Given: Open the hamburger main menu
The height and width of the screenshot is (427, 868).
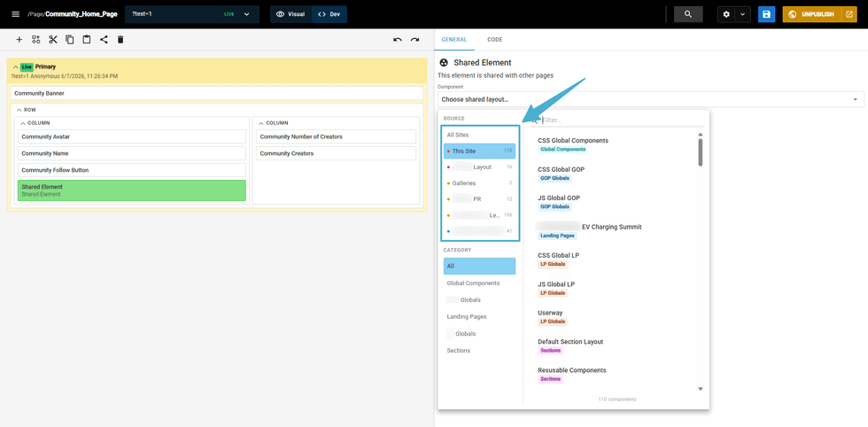Looking at the screenshot, I should pyautogui.click(x=16, y=14).
